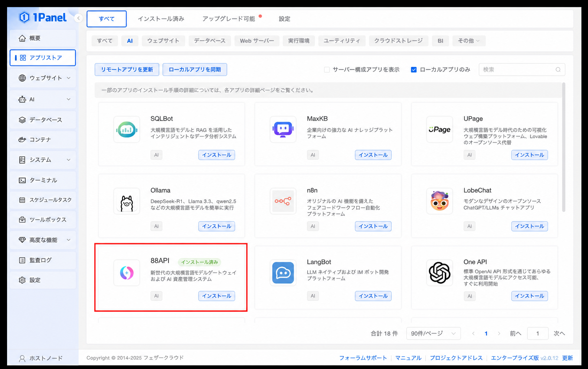588x369 pixels.
Task: Click the app list vertical scrollbar
Action: click(x=563, y=148)
